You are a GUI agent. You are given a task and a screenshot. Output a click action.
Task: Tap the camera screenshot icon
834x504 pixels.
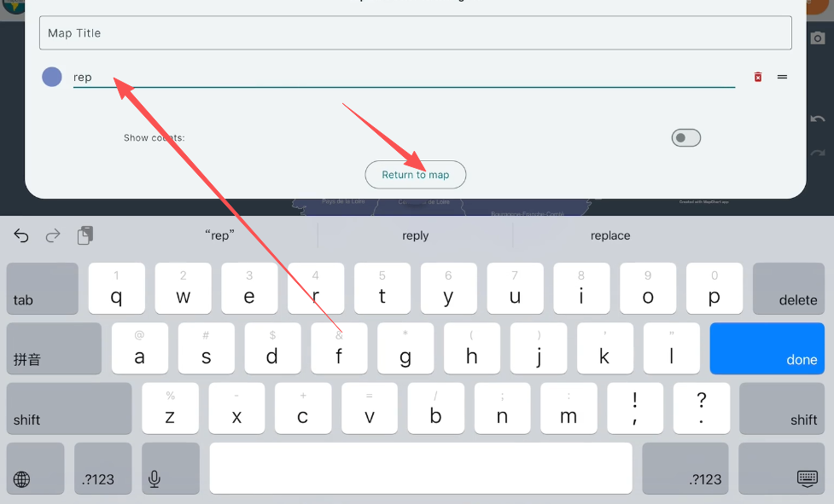[818, 38]
